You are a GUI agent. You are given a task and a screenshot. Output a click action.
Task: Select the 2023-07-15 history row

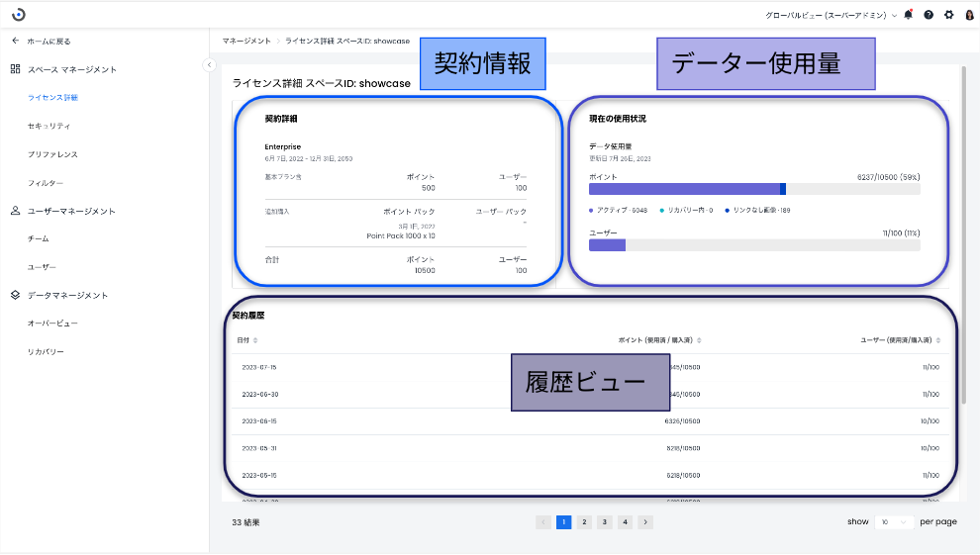591,367
